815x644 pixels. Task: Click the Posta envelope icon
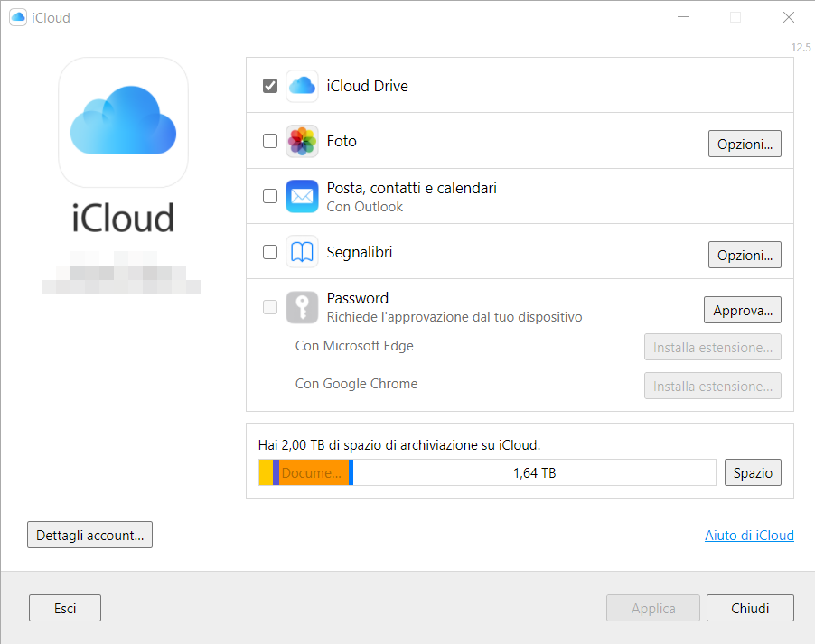coord(301,196)
